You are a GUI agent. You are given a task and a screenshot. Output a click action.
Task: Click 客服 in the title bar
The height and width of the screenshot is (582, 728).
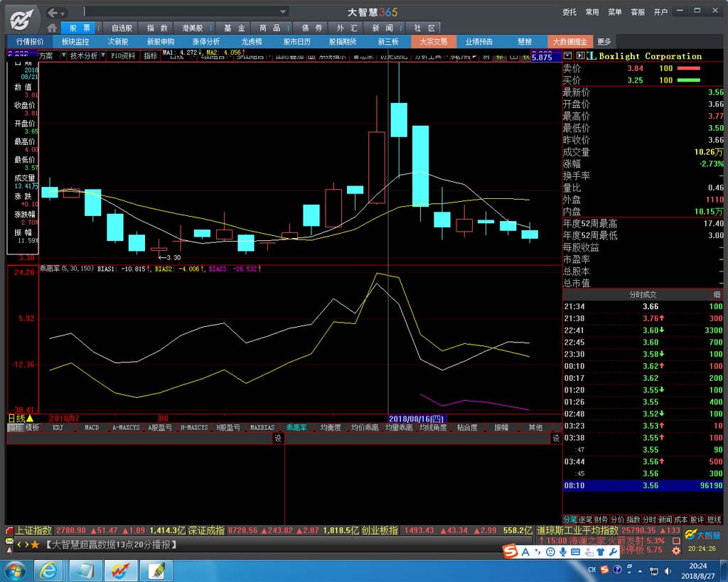click(638, 12)
